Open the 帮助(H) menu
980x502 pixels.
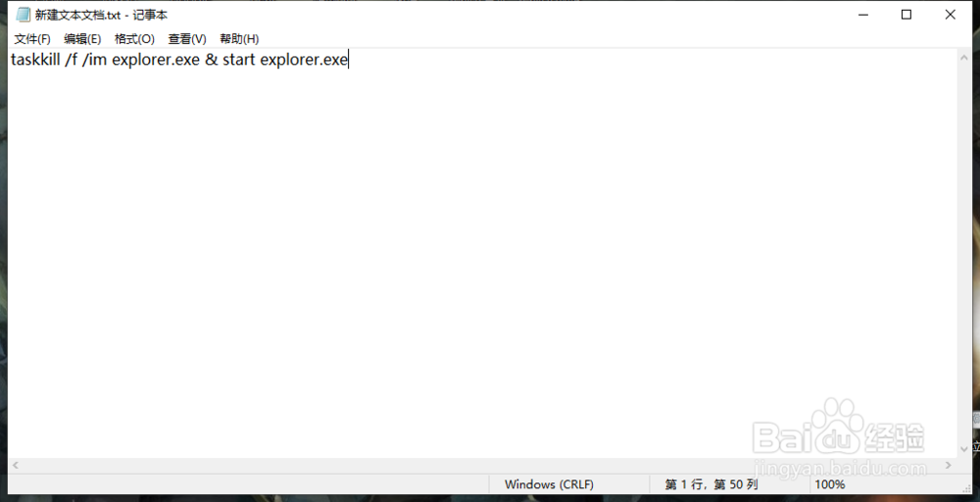pyautogui.click(x=239, y=39)
